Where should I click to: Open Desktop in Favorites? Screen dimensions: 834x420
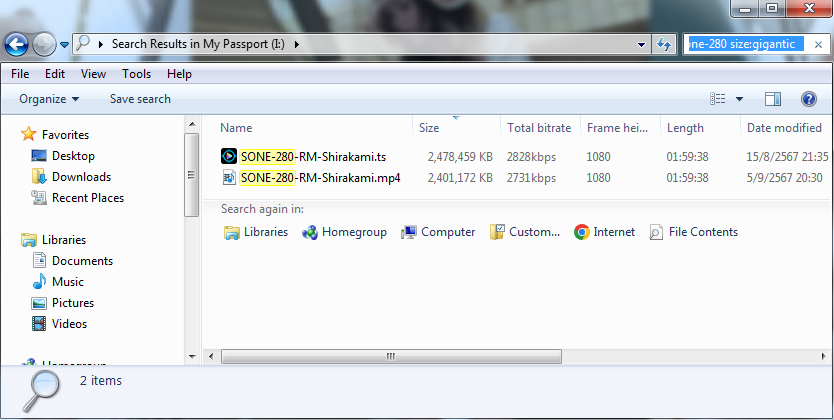[x=73, y=156]
